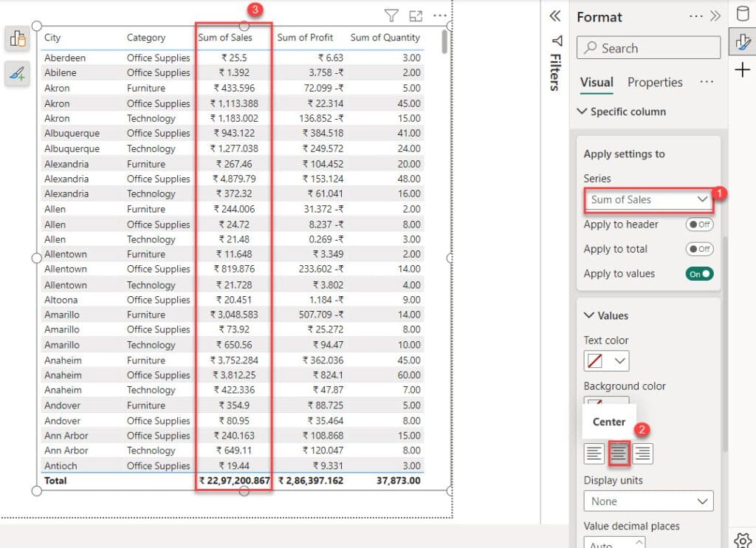Open settings gear icon at bottom right

(743, 541)
